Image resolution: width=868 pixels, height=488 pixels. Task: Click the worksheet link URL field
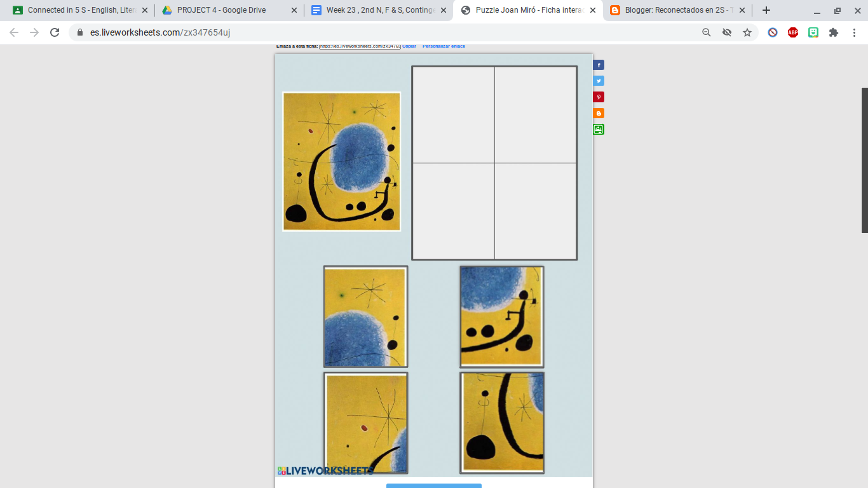[x=360, y=46]
